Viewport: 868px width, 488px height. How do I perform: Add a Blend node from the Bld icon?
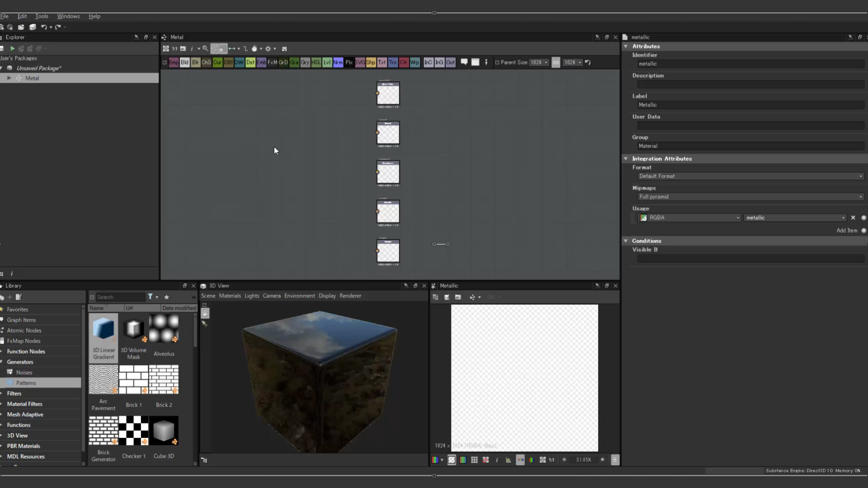click(x=184, y=62)
